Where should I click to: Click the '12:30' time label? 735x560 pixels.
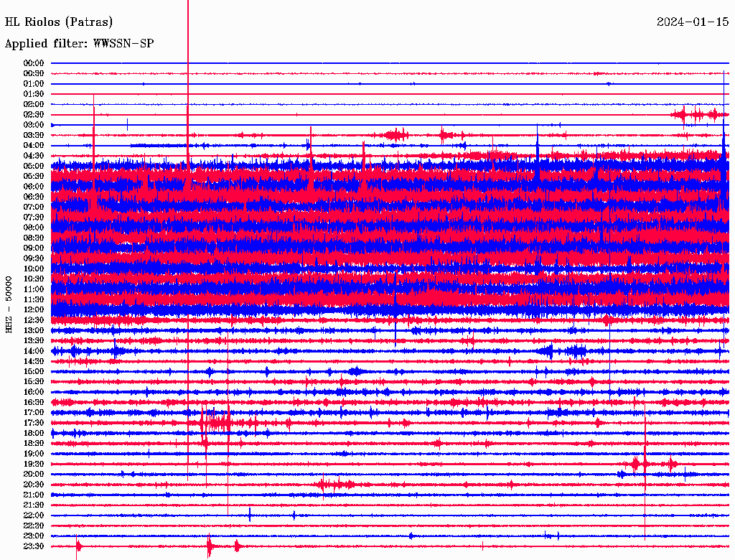pyautogui.click(x=34, y=320)
